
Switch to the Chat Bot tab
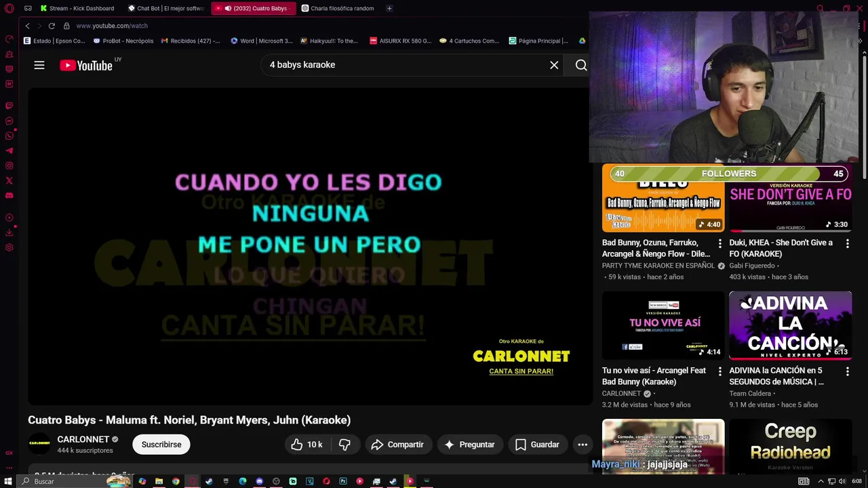pos(166,8)
